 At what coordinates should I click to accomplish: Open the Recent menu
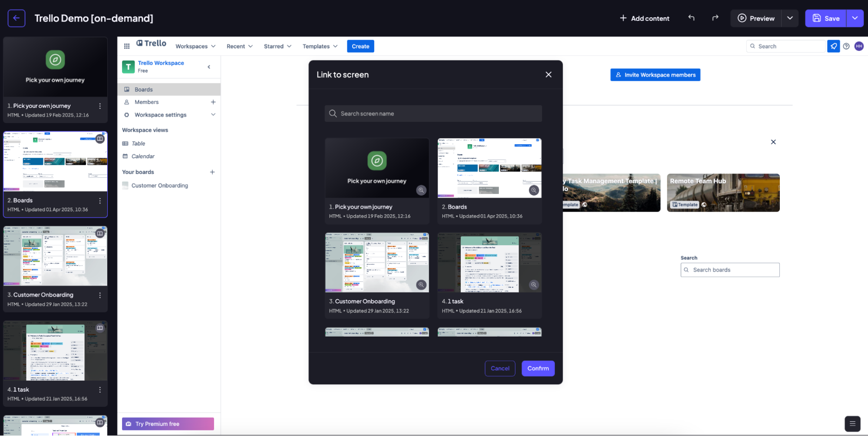[x=239, y=46]
